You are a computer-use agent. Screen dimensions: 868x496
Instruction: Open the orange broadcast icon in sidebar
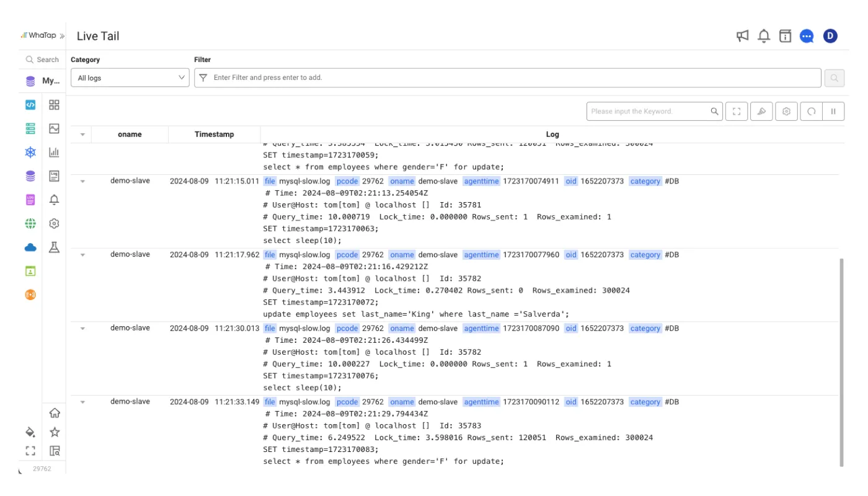pyautogui.click(x=30, y=294)
